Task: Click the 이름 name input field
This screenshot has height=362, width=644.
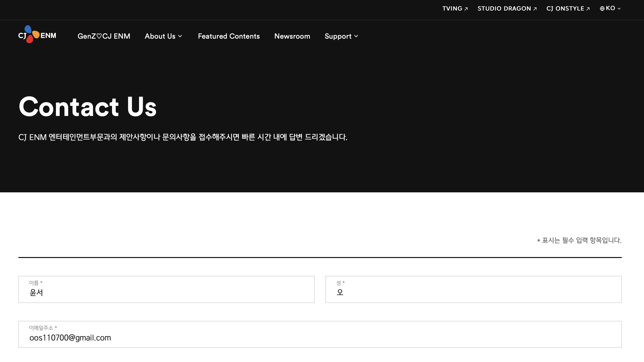Action: (167, 289)
